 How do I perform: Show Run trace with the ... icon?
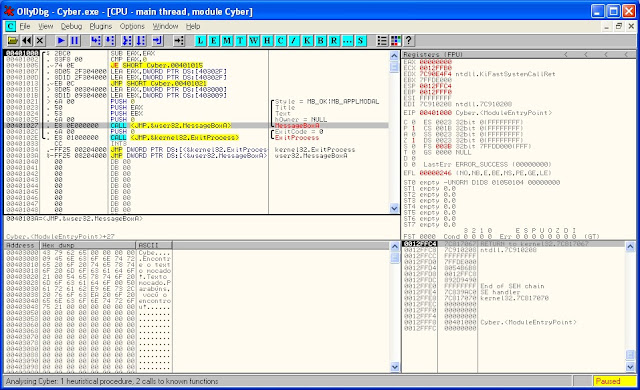[x=347, y=40]
